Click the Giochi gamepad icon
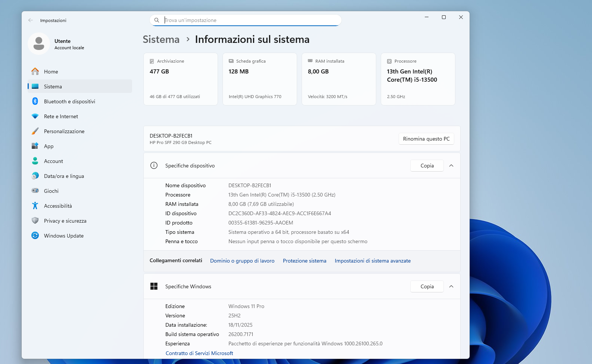Screen dimensions: 592x364 click(35, 191)
